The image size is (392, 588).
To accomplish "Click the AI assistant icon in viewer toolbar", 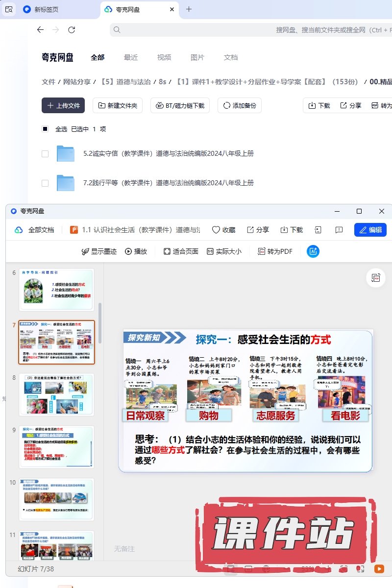I will click(x=313, y=251).
